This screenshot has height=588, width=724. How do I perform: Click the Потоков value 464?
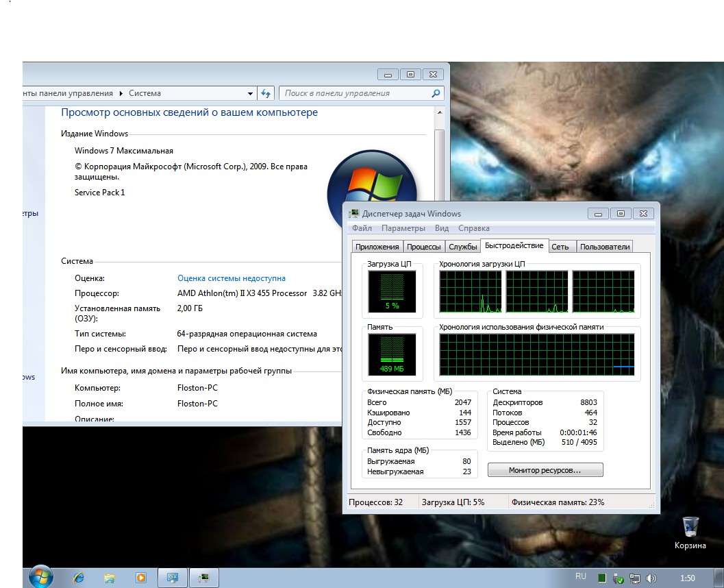(x=591, y=413)
